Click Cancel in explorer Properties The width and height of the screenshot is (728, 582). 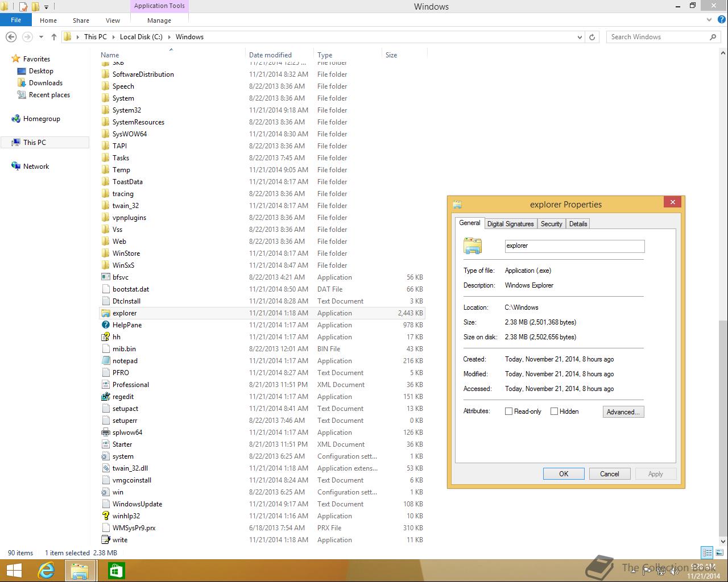click(610, 474)
